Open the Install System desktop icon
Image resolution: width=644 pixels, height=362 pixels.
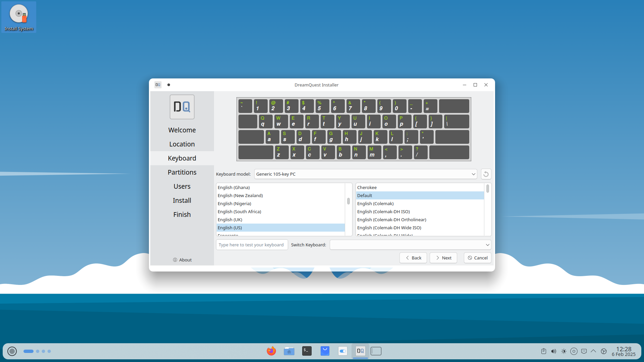pyautogui.click(x=19, y=17)
